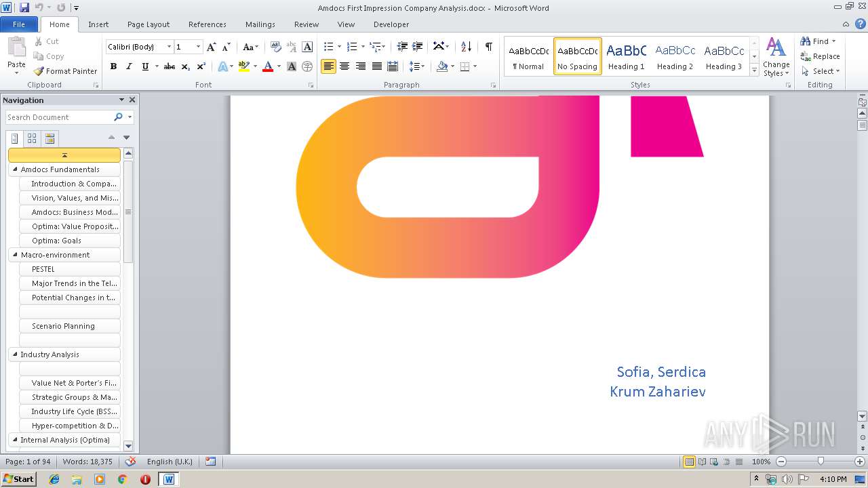Clear formatting with the eraser icon
868x488 pixels.
click(275, 47)
